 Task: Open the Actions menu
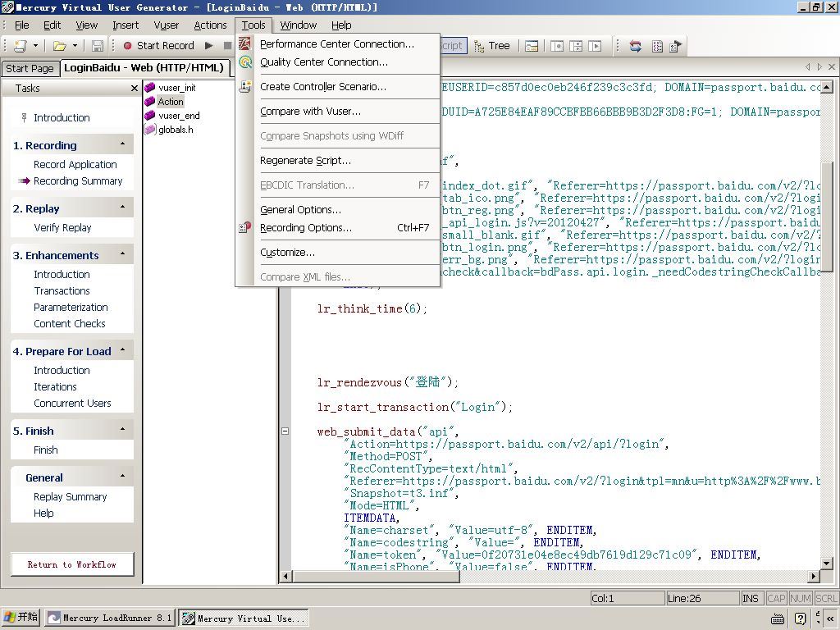210,25
